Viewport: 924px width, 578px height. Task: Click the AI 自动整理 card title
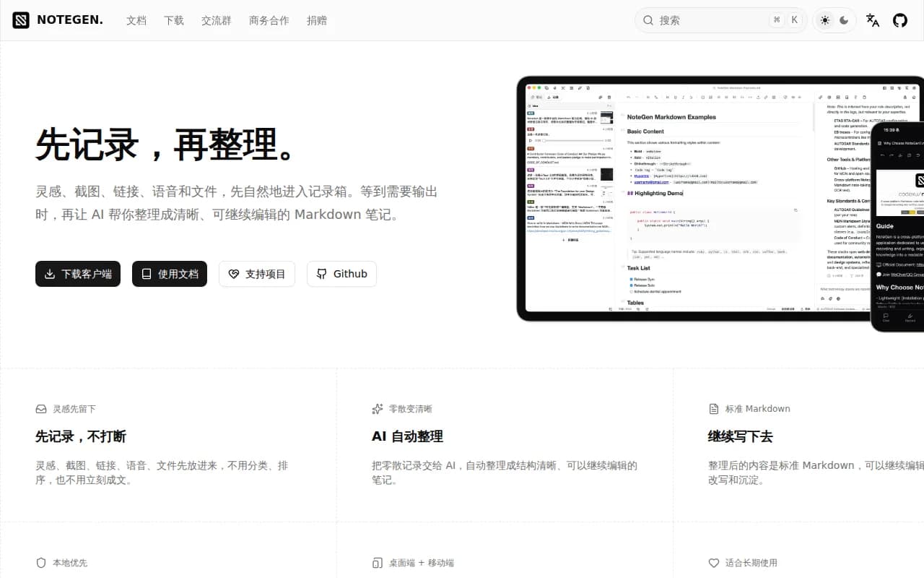pyautogui.click(x=407, y=436)
